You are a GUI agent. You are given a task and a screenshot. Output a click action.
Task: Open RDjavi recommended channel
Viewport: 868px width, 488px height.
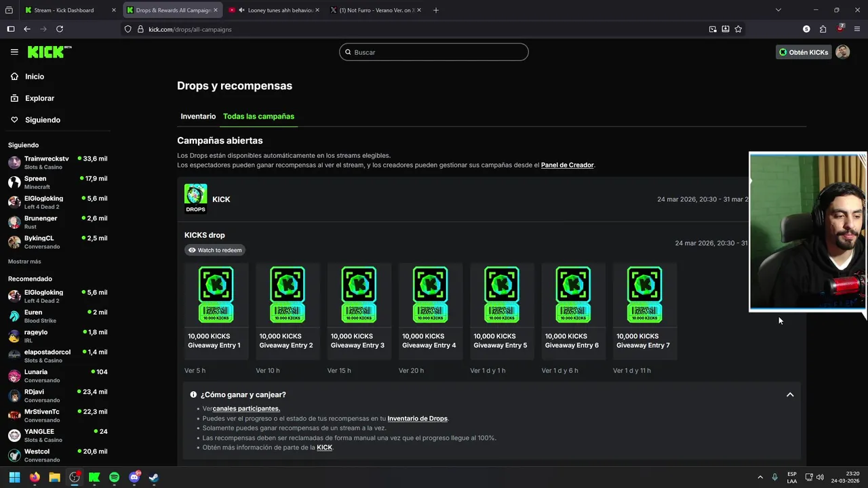pos(58,396)
